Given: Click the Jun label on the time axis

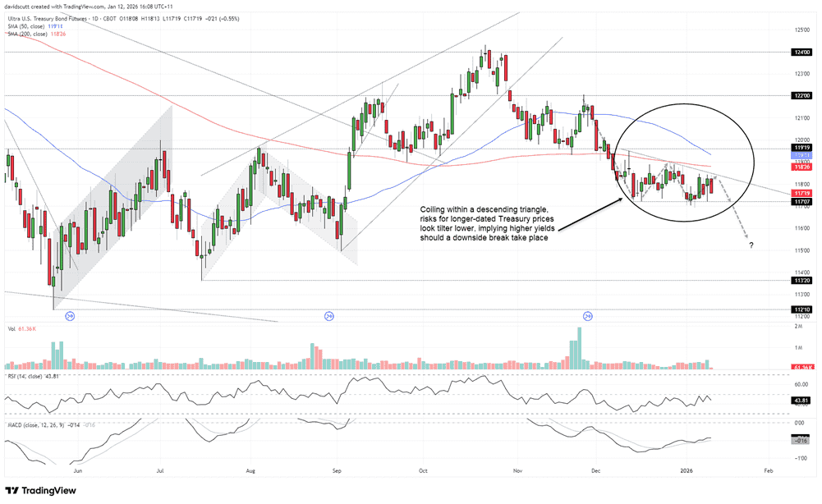Looking at the screenshot, I should [x=78, y=471].
